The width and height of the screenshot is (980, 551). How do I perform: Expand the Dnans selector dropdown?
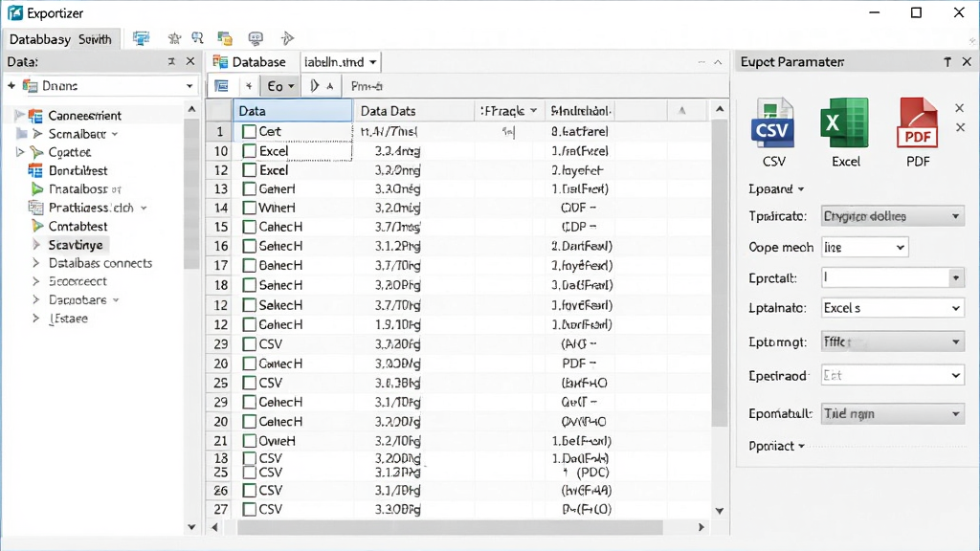[x=189, y=86]
